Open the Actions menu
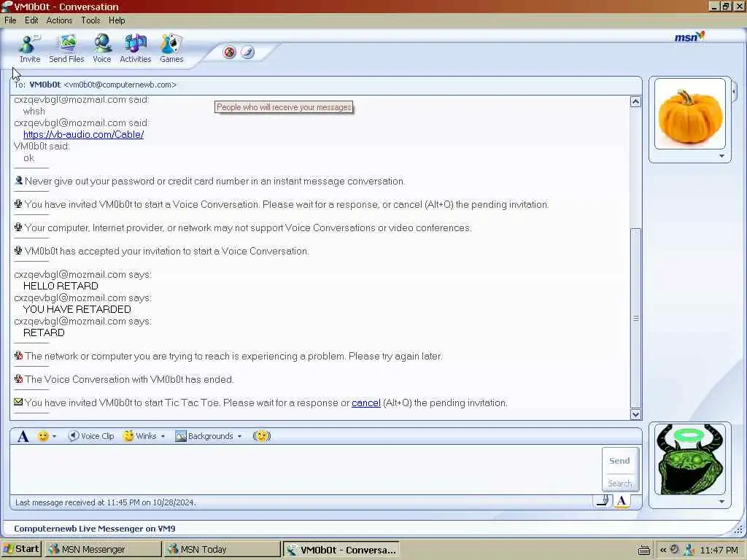 59,20
